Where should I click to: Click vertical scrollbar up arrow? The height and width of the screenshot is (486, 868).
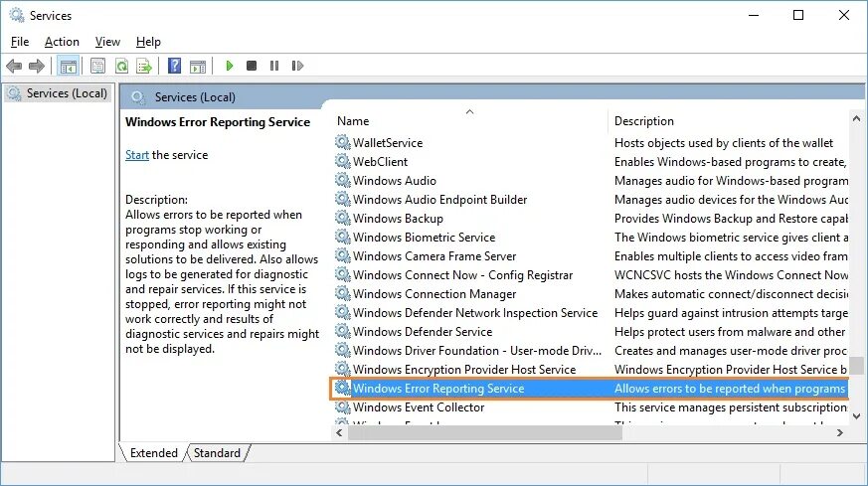pos(856,118)
